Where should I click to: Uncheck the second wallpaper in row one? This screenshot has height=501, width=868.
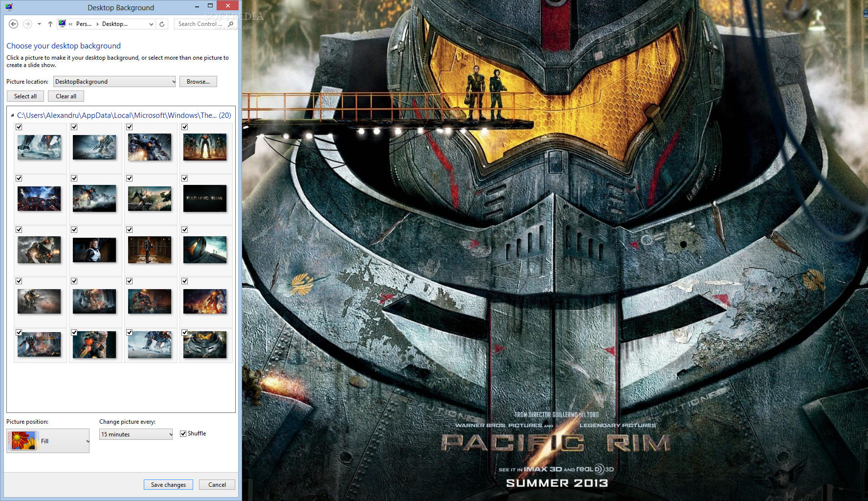[74, 127]
